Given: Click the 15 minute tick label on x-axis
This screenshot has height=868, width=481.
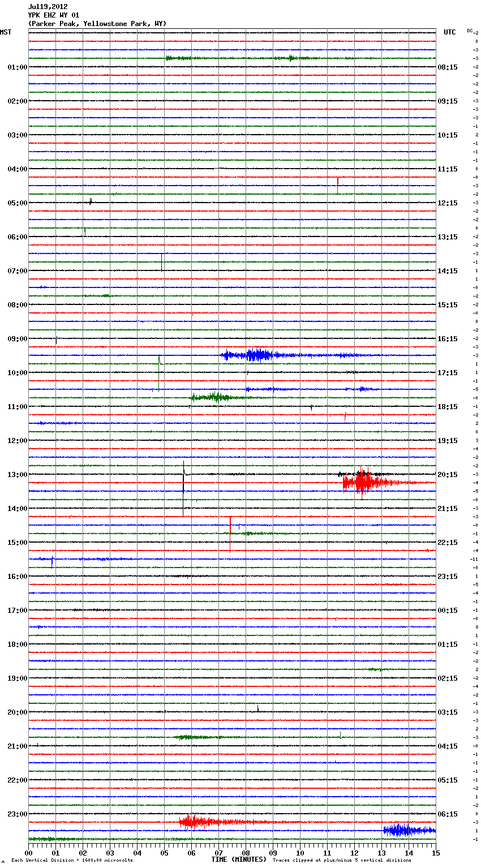Looking at the screenshot, I should tap(436, 853).
